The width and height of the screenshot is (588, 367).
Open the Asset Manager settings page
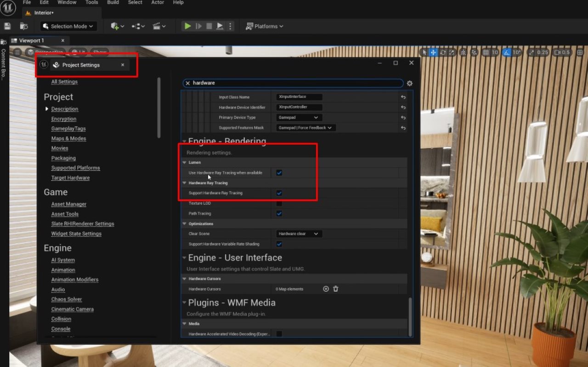[x=68, y=203]
